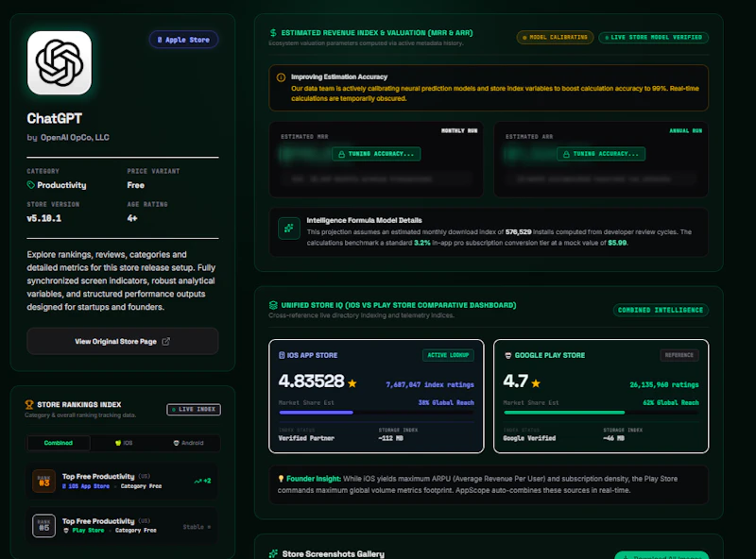Click the Active Lookup badge
This screenshot has height=559, width=756.
[x=448, y=355]
